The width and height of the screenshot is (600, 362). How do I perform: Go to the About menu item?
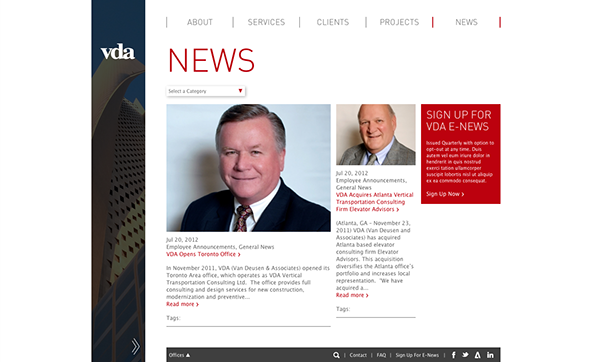coord(200,22)
